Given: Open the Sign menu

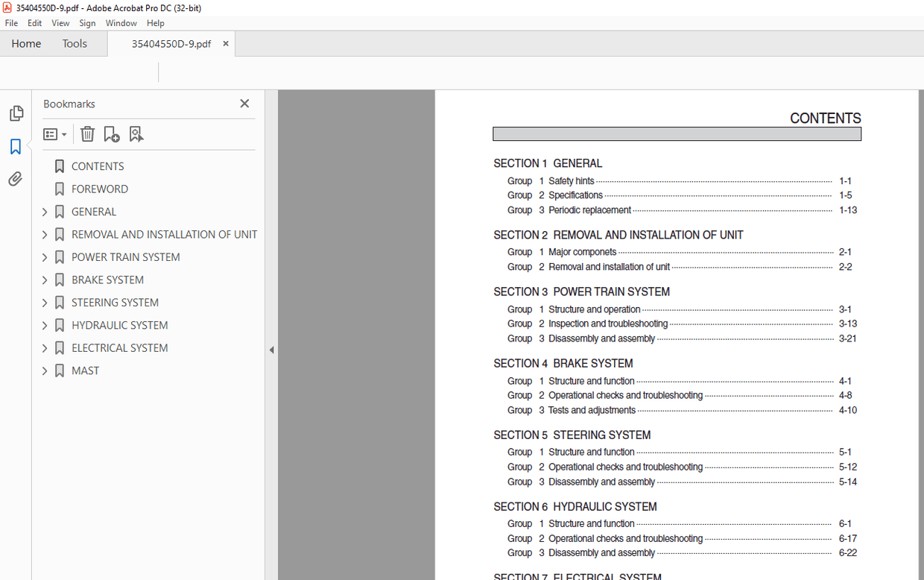Looking at the screenshot, I should coord(87,23).
